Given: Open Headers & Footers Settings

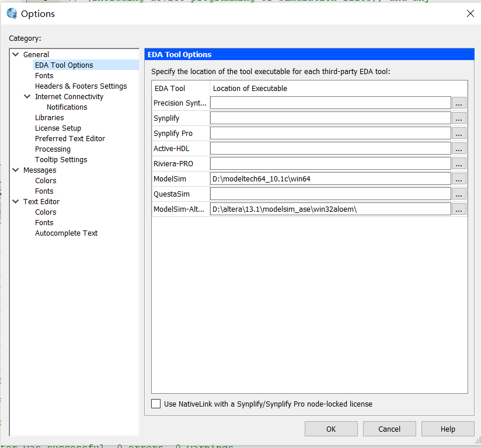Looking at the screenshot, I should tap(81, 86).
